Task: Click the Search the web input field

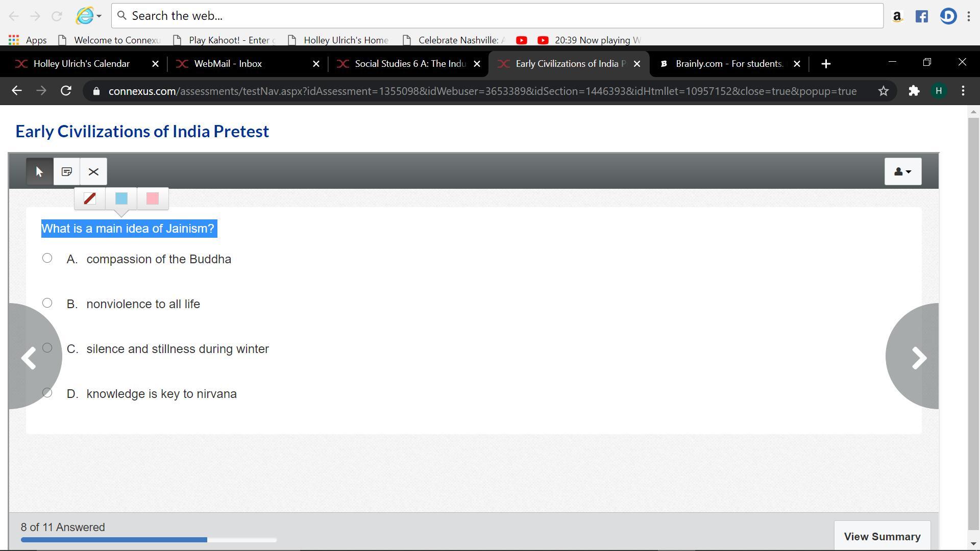Action: coord(498,16)
